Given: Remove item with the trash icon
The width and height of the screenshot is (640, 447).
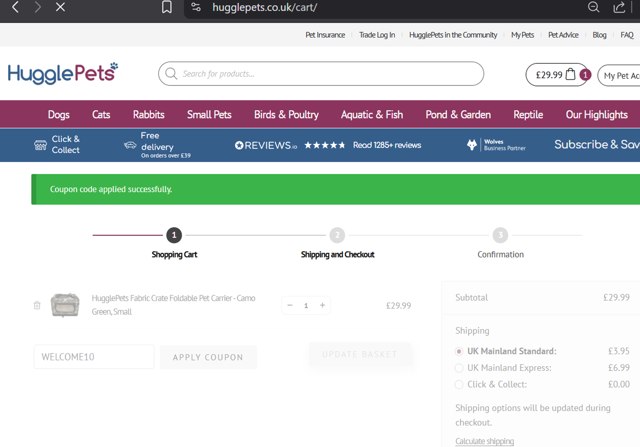Looking at the screenshot, I should tap(37, 305).
